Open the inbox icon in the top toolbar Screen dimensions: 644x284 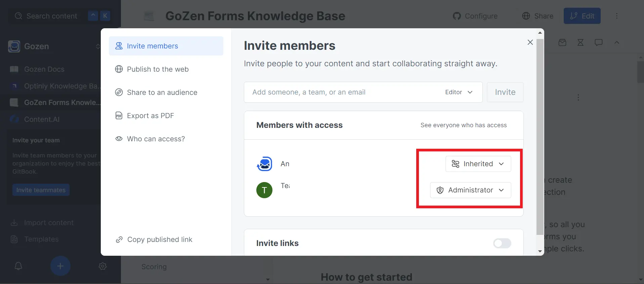tap(563, 42)
